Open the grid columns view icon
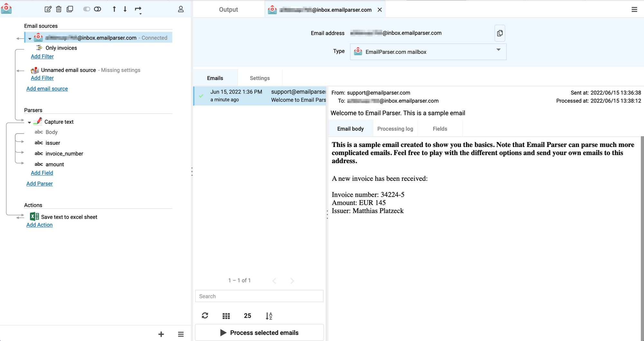This screenshot has height=341, width=644. pos(226,316)
